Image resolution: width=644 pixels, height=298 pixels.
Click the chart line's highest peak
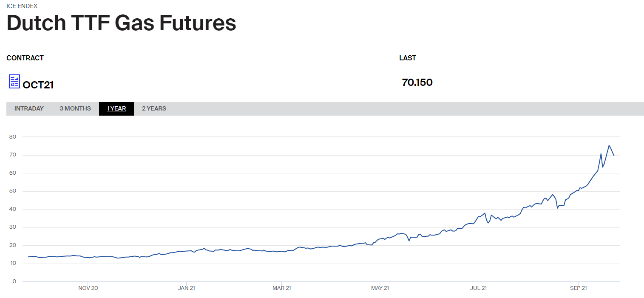(609, 145)
